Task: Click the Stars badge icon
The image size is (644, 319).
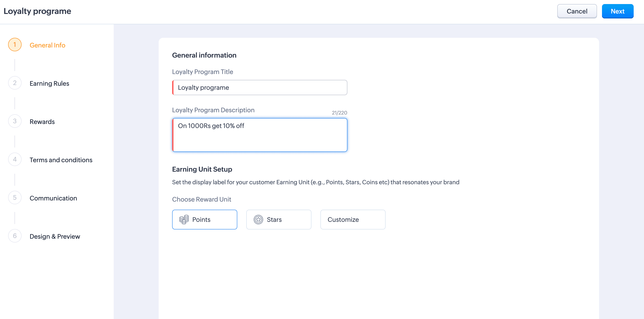Action: click(258, 219)
